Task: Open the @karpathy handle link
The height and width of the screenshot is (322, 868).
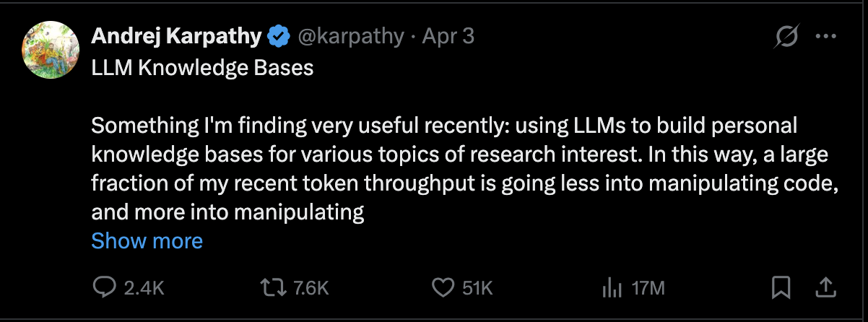Action: pos(350,36)
